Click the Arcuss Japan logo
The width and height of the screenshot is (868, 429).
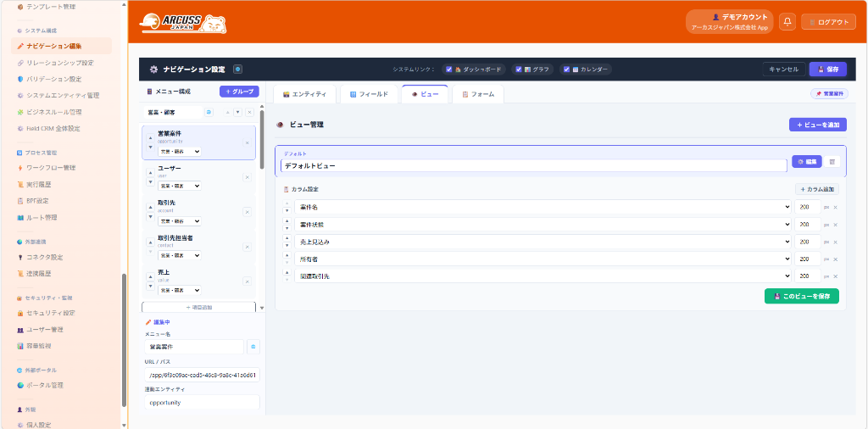[183, 23]
